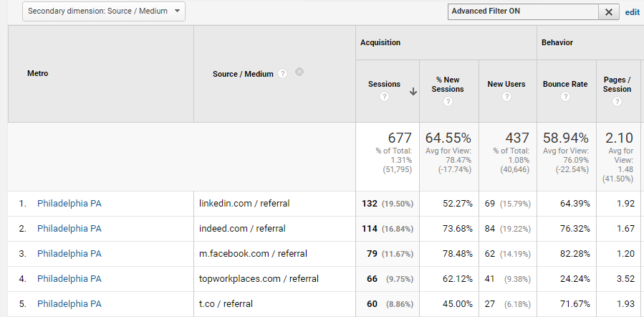
Task: Click the Advanced Filter ON field
Action: [522, 11]
